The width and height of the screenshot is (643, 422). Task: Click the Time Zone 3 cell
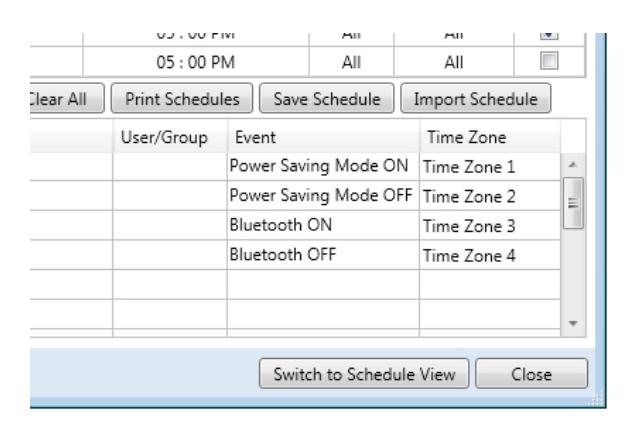click(490, 226)
